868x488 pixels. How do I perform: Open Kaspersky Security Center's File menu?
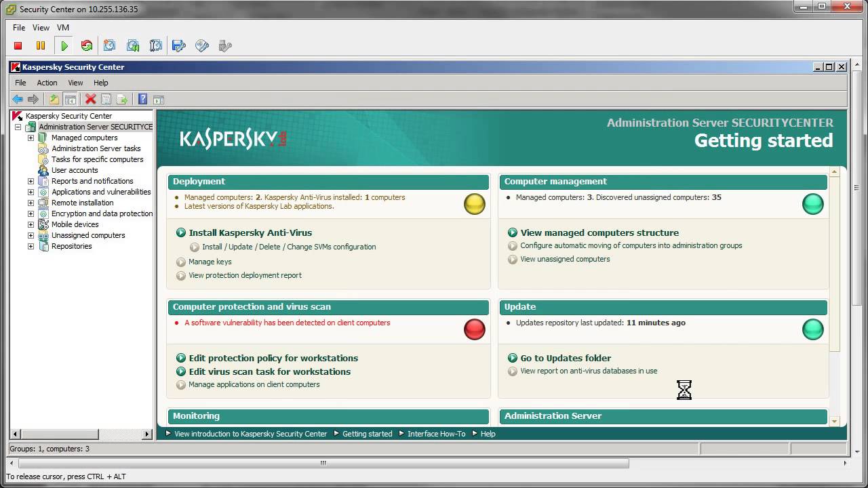click(20, 83)
